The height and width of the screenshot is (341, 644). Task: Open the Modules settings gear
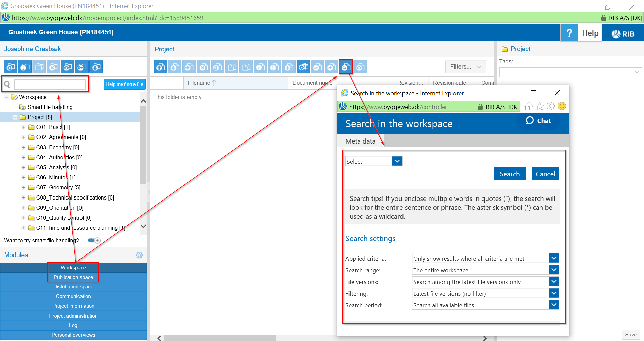tap(139, 255)
